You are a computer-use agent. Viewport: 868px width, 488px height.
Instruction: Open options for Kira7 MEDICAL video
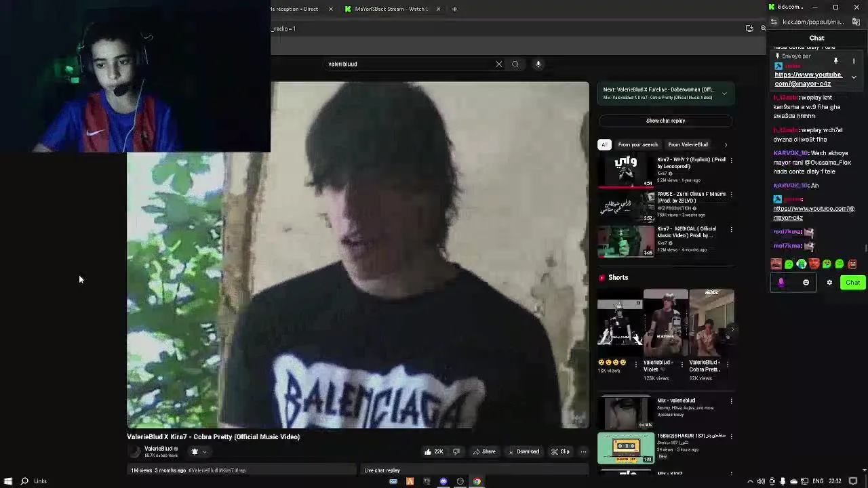(731, 229)
